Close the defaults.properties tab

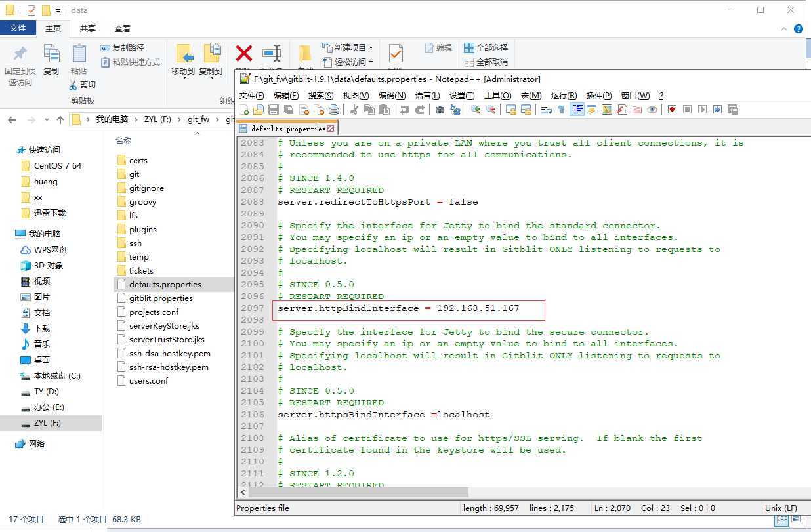click(331, 129)
